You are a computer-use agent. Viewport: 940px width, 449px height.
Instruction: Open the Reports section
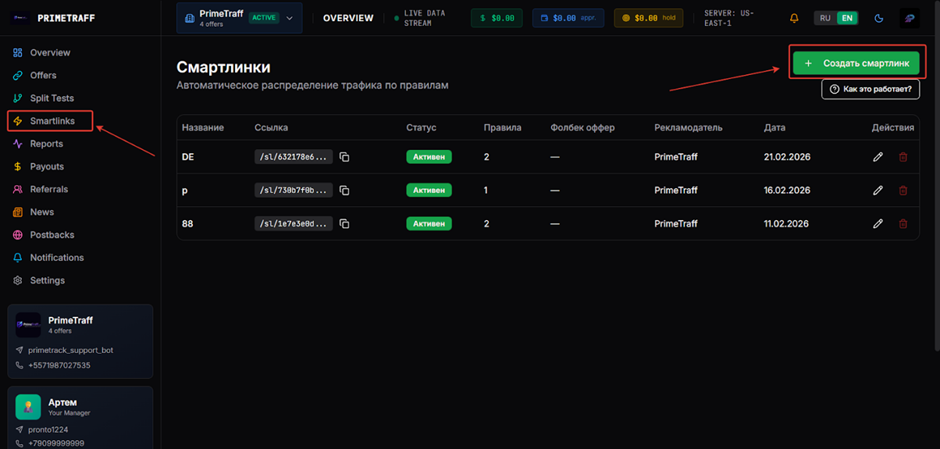[x=46, y=144]
